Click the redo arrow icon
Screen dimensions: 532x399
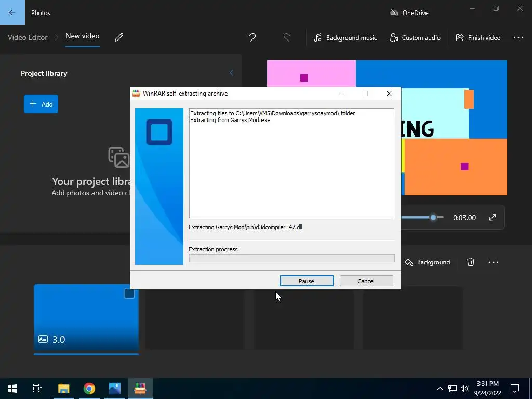click(287, 37)
